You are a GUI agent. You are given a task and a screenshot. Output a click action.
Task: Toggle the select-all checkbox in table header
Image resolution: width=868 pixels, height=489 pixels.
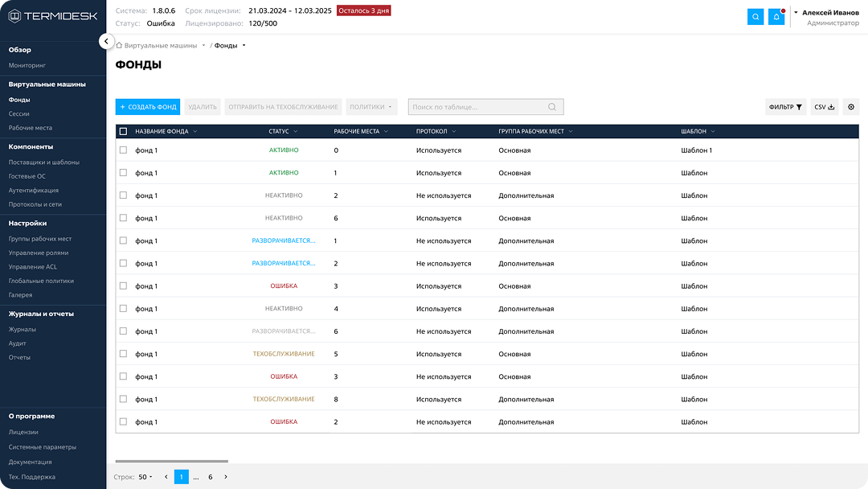(123, 131)
